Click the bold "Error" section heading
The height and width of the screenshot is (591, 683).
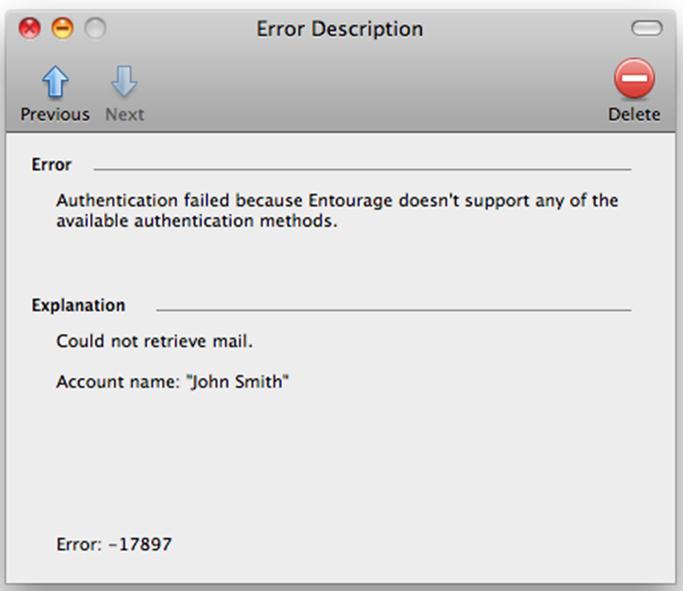tap(51, 165)
